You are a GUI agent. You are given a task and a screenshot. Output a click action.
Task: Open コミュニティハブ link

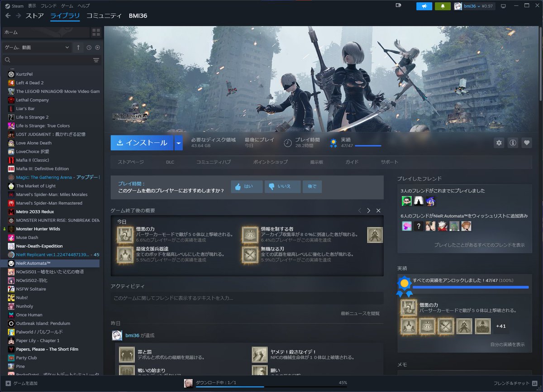click(x=214, y=162)
